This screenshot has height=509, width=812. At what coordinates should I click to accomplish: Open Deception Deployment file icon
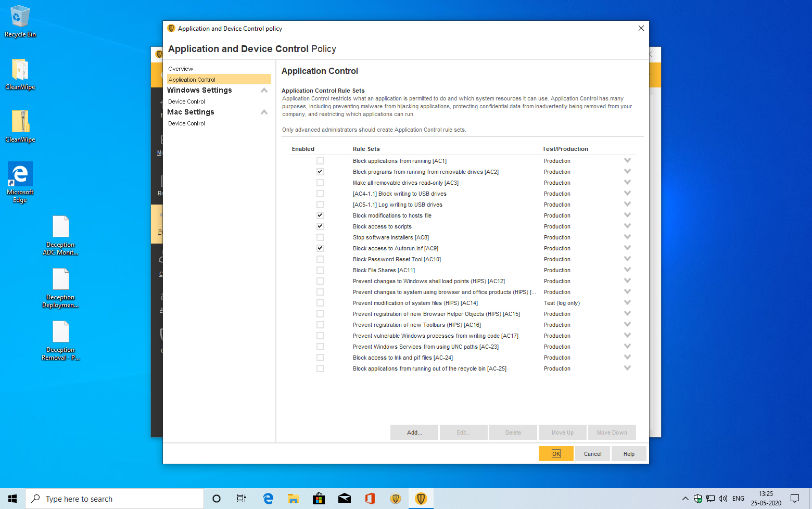coord(60,288)
